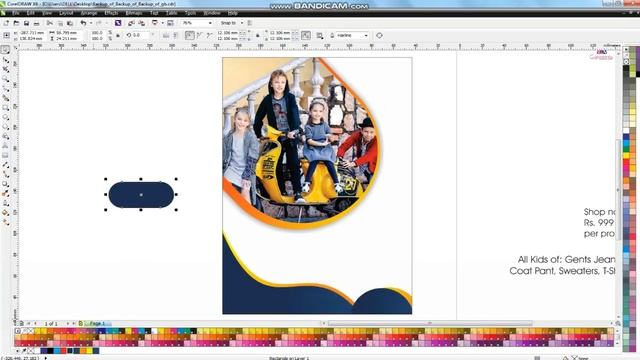Select the Connector tool
The image size is (640, 360).
[5, 174]
